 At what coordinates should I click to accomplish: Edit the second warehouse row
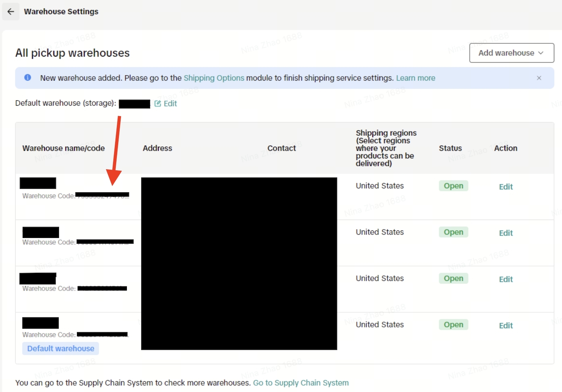pos(506,233)
